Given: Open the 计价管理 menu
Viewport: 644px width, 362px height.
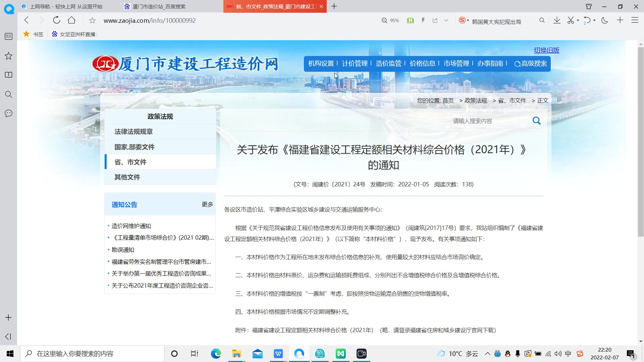Looking at the screenshot, I should click(355, 63).
